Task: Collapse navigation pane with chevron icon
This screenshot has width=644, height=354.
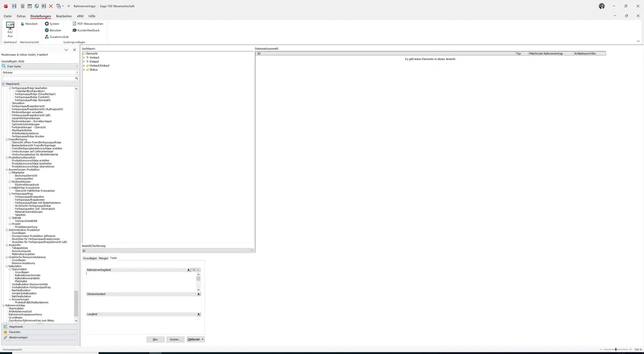Action: (67, 49)
